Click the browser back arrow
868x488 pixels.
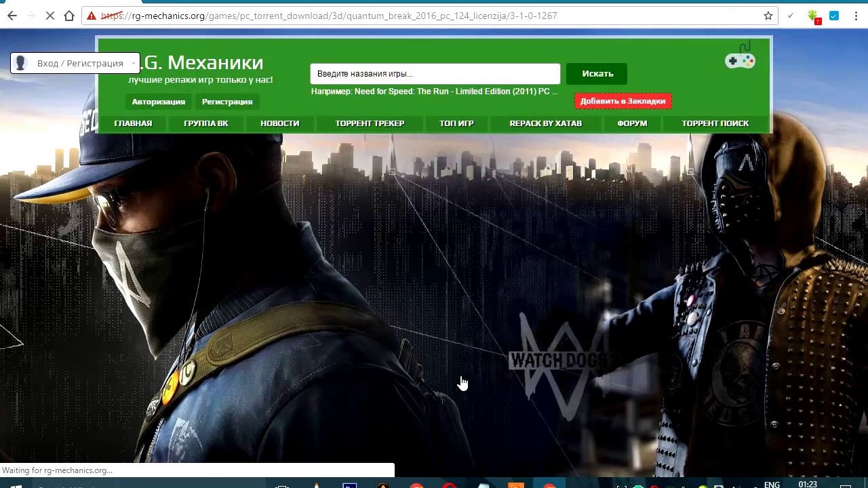12,16
